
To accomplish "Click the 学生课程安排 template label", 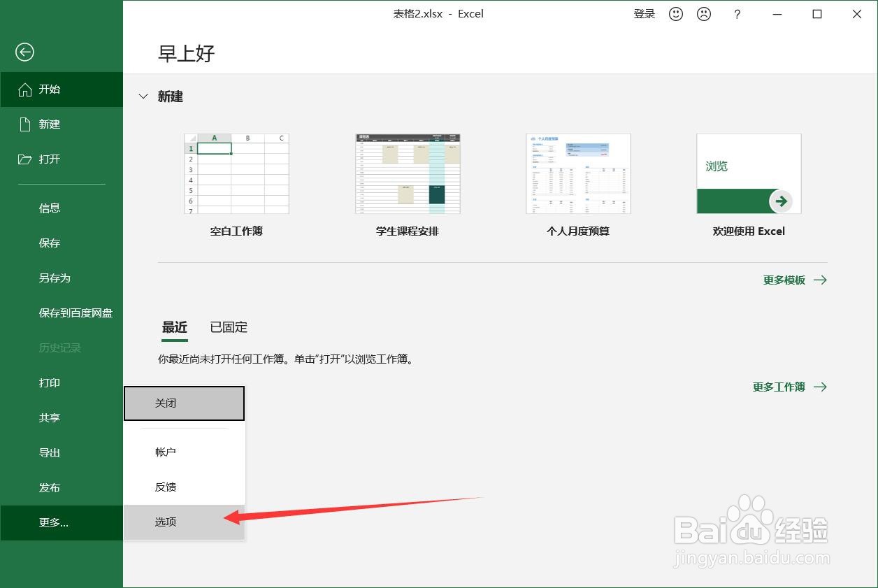I will (x=408, y=231).
